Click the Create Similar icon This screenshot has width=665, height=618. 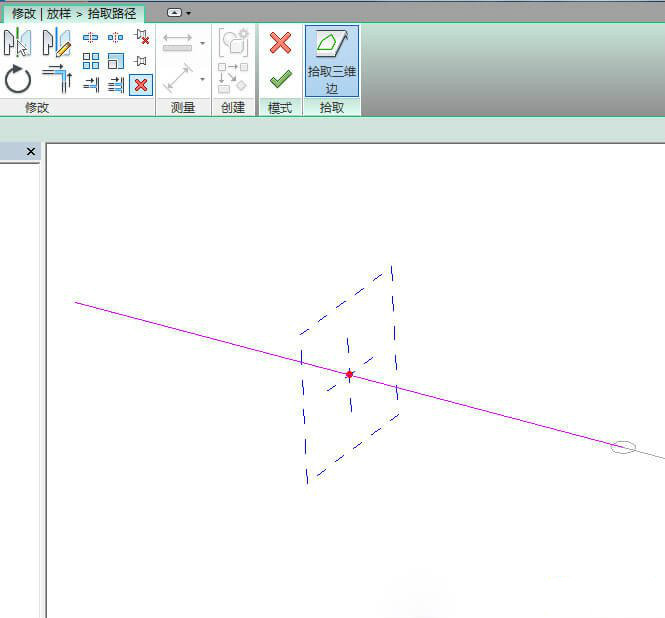[x=233, y=78]
